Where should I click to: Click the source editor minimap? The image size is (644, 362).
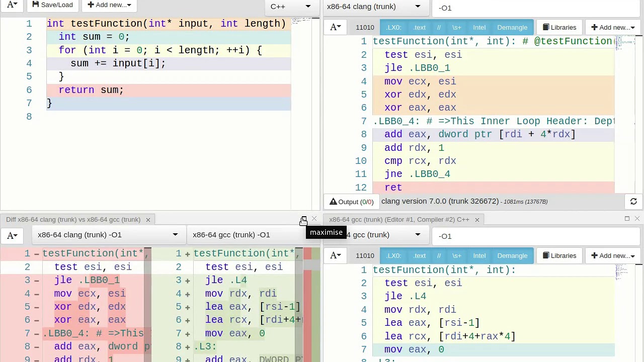tap(301, 113)
